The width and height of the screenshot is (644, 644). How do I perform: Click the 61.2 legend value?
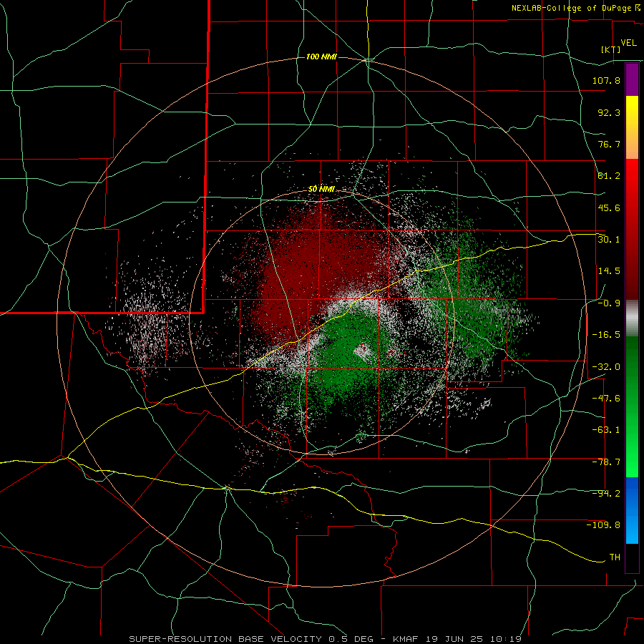609,176
